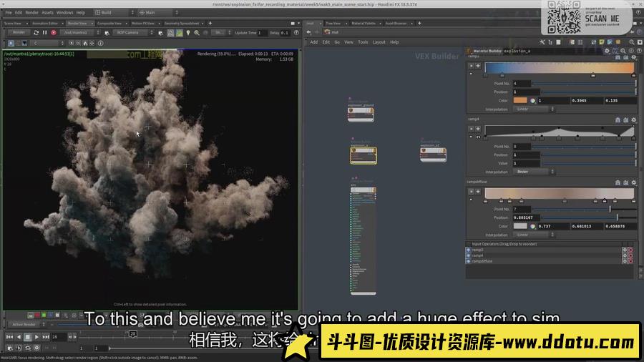The image size is (644, 362).
Task: Open the Assets menu
Action: coord(47,13)
